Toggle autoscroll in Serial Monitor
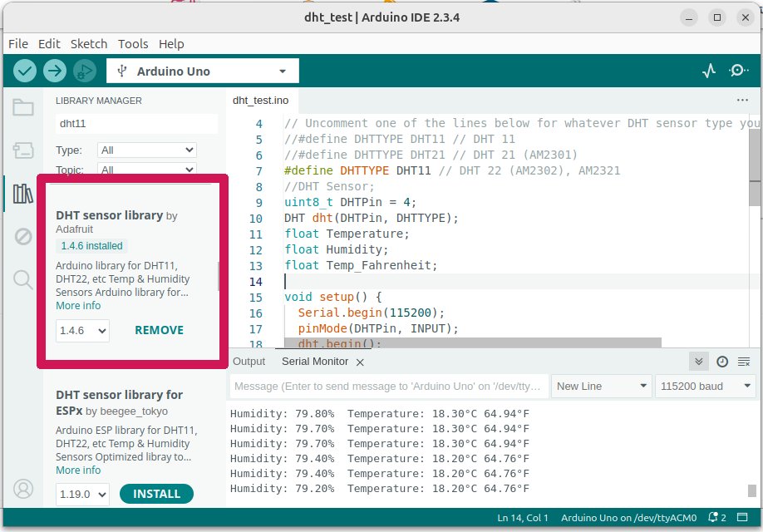Image resolution: width=763 pixels, height=532 pixels. 699,361
